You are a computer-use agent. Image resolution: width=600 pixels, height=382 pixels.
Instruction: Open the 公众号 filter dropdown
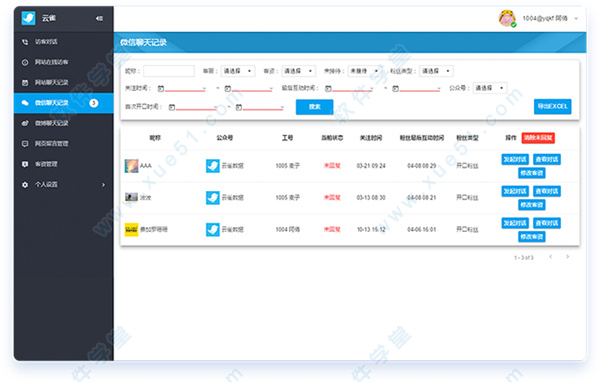pos(490,88)
